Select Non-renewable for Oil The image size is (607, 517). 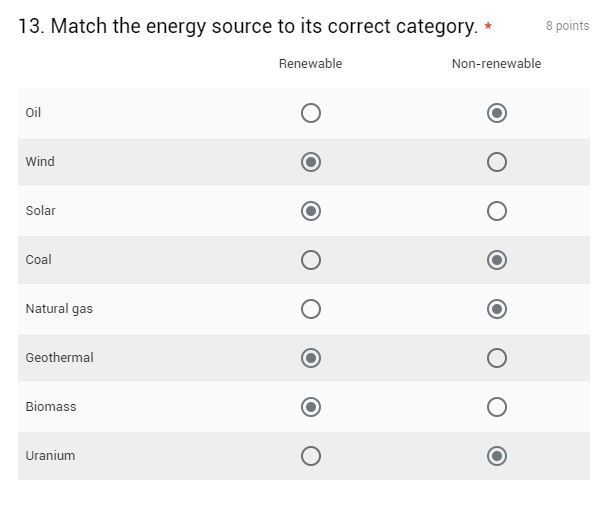pyautogui.click(x=496, y=113)
